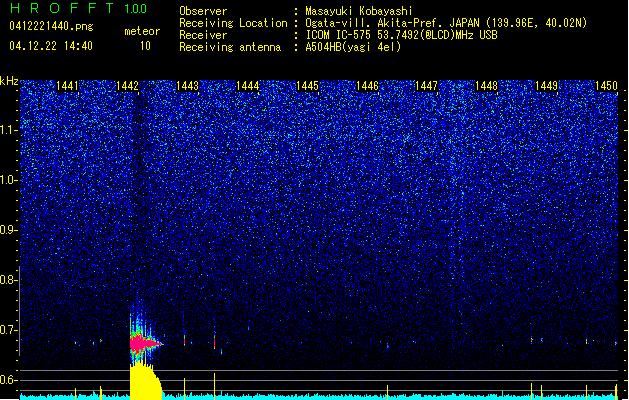Screen dimensions: 629x400
Task: Click the 1442 time marker
Action: pos(127,86)
